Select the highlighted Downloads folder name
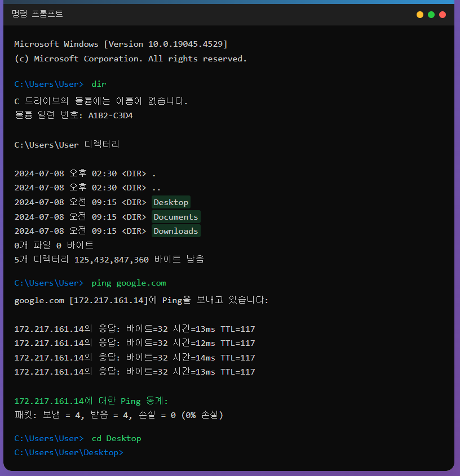 coord(176,231)
